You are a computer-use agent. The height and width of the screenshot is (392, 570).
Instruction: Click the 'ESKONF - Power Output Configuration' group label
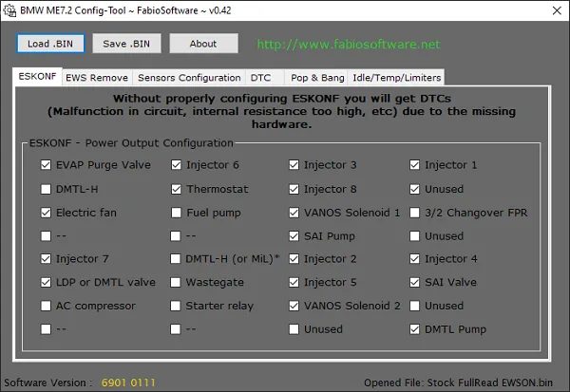coord(131,143)
